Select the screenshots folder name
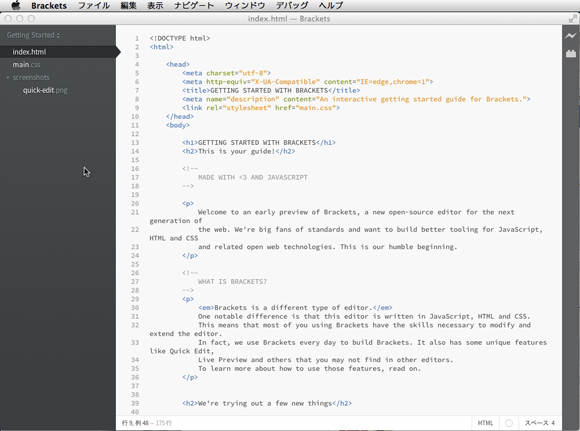This screenshot has width=580, height=431. coord(31,77)
